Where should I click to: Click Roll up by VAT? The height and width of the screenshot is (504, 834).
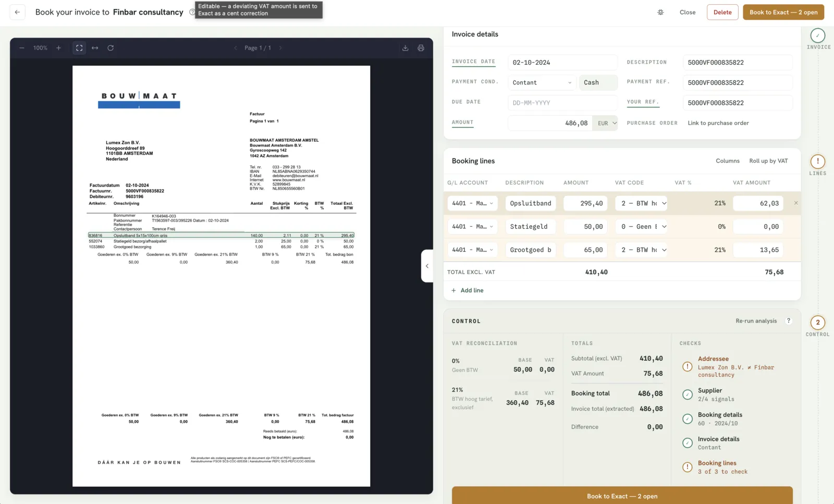point(768,161)
